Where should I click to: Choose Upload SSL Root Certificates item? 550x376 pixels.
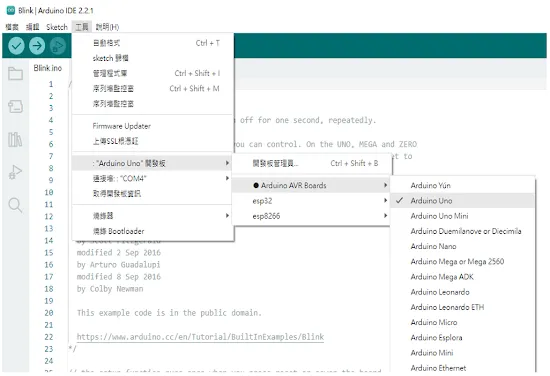153,141
